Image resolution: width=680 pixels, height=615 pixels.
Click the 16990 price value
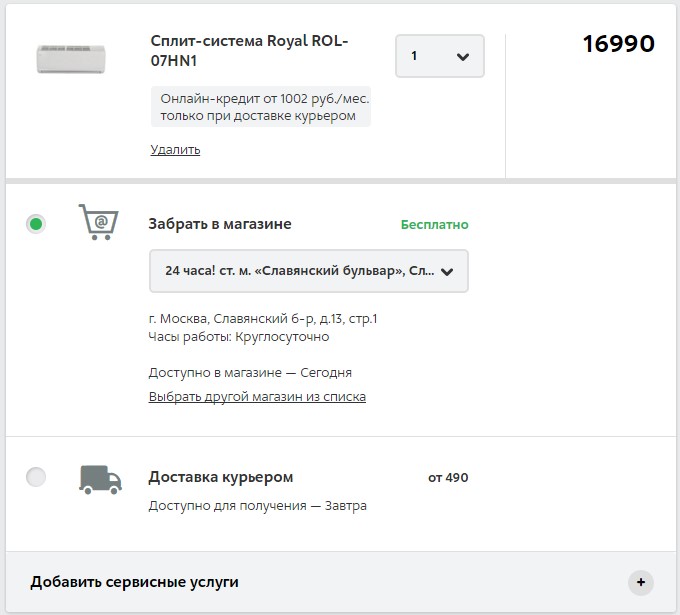click(618, 44)
